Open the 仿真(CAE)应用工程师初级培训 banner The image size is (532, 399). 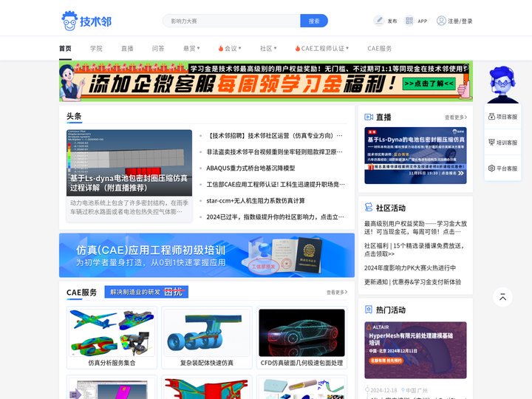coord(207,255)
